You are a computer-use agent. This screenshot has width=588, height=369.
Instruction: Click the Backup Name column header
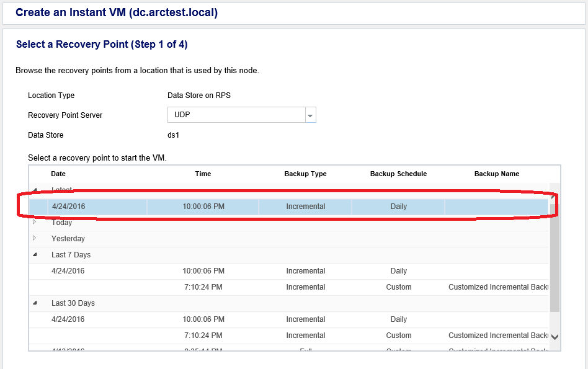(x=496, y=174)
